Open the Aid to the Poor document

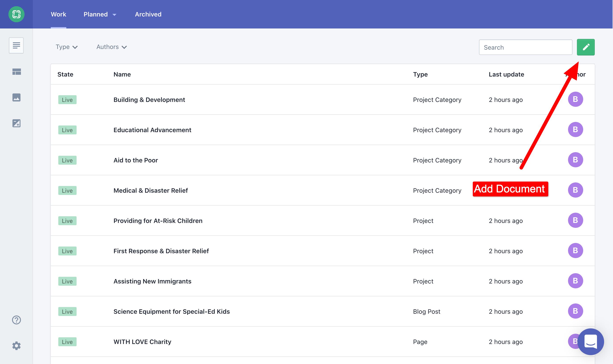coord(136,160)
